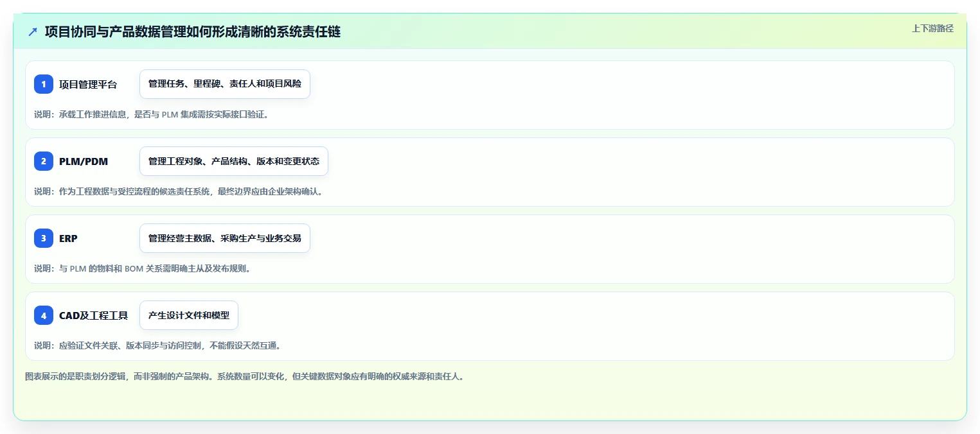The height and width of the screenshot is (434, 980).
Task: Click the arrow icon beside the main title
Action: 33,31
